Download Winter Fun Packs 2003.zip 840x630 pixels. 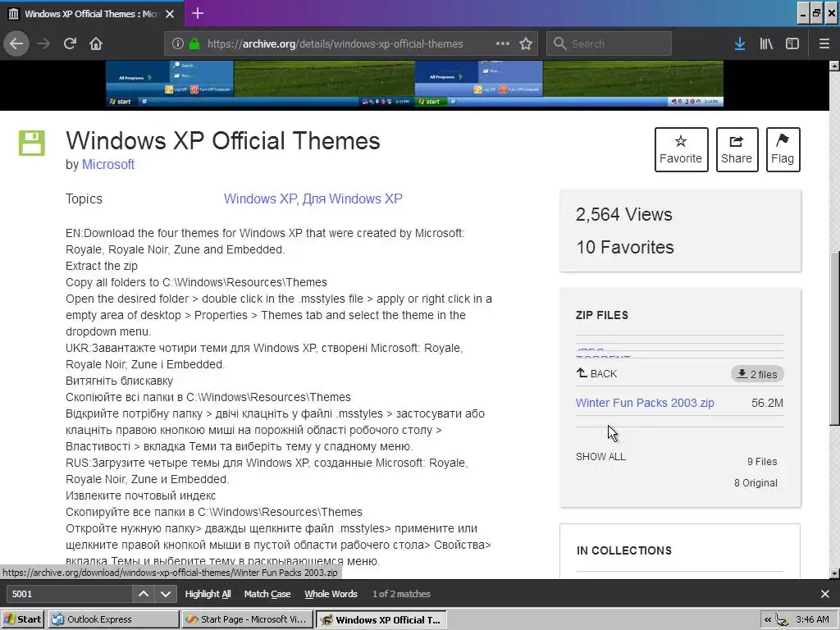645,403
